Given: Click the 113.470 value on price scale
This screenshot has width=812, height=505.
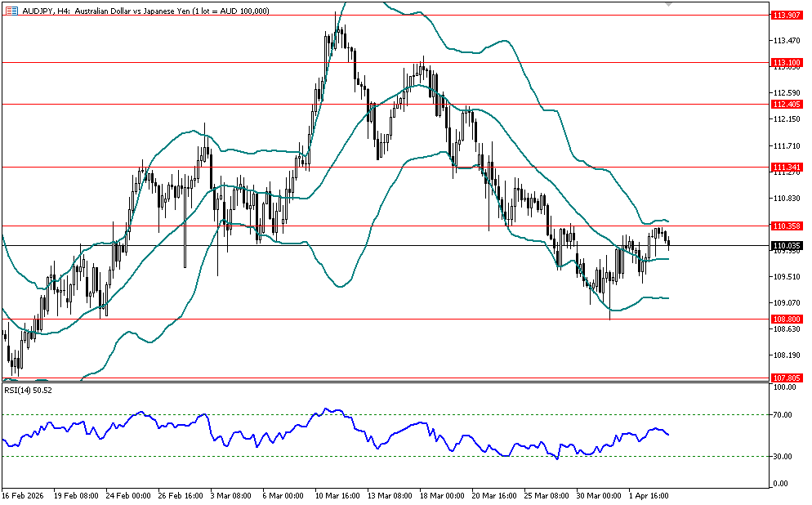Looking at the screenshot, I should (785, 40).
